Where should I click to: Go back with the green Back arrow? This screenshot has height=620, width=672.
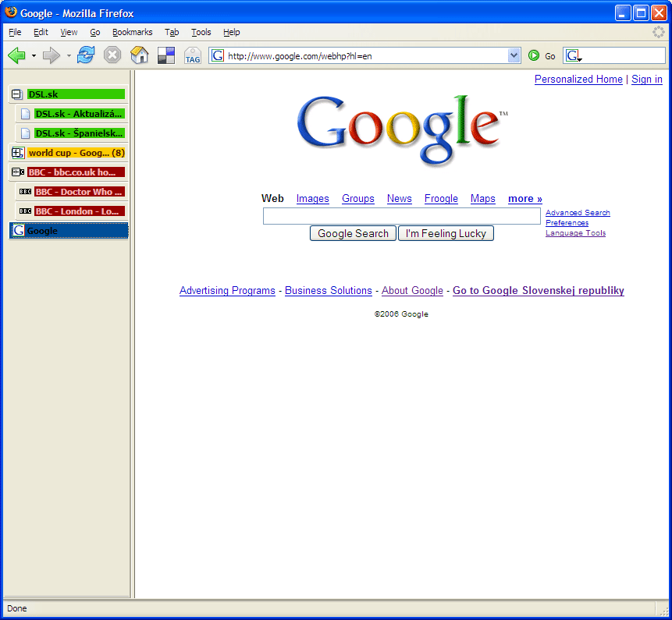(x=16, y=55)
